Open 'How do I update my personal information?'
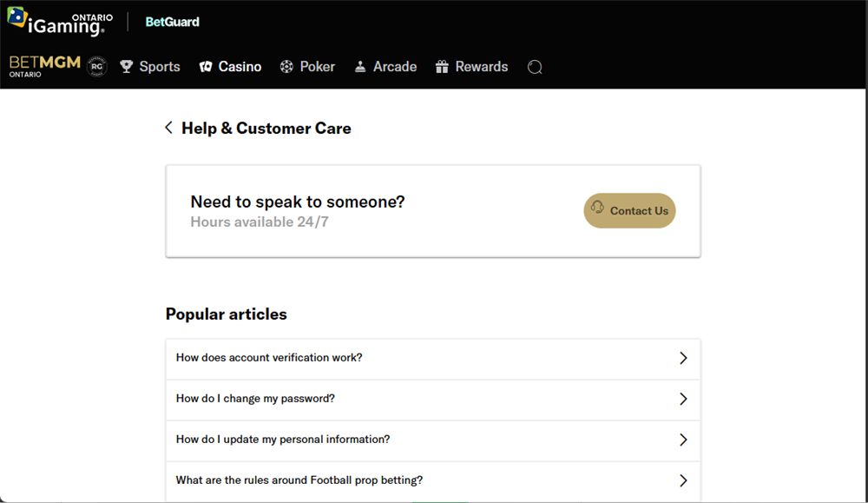 pos(433,440)
